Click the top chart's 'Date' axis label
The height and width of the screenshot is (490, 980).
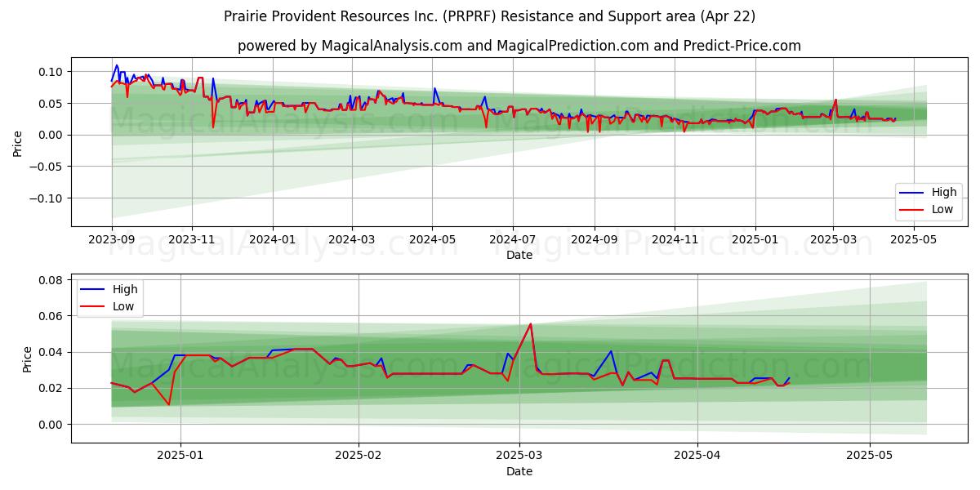(x=519, y=255)
